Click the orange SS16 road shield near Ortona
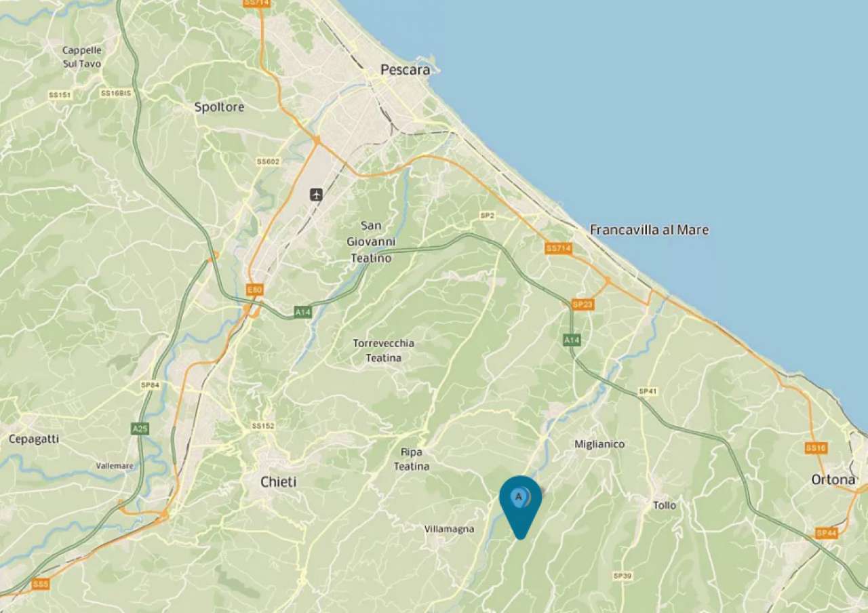868x613 pixels. [x=816, y=448]
